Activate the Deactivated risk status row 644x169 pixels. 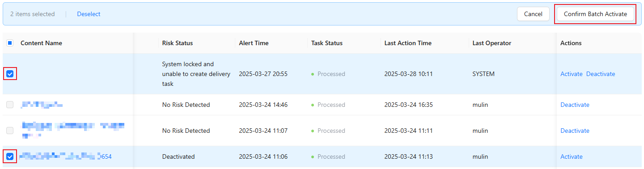(x=571, y=157)
